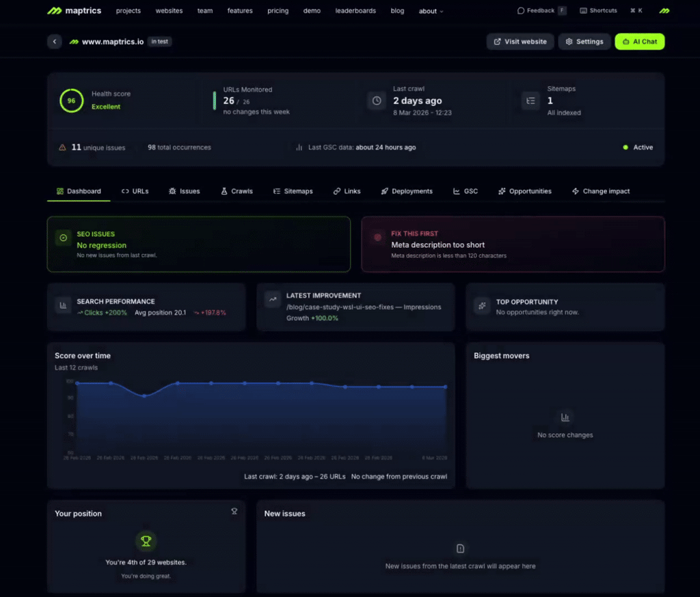Click the /blog/case-study-wsl-ui-seo-fixes path
This screenshot has width=700, height=597.
[x=340, y=307]
